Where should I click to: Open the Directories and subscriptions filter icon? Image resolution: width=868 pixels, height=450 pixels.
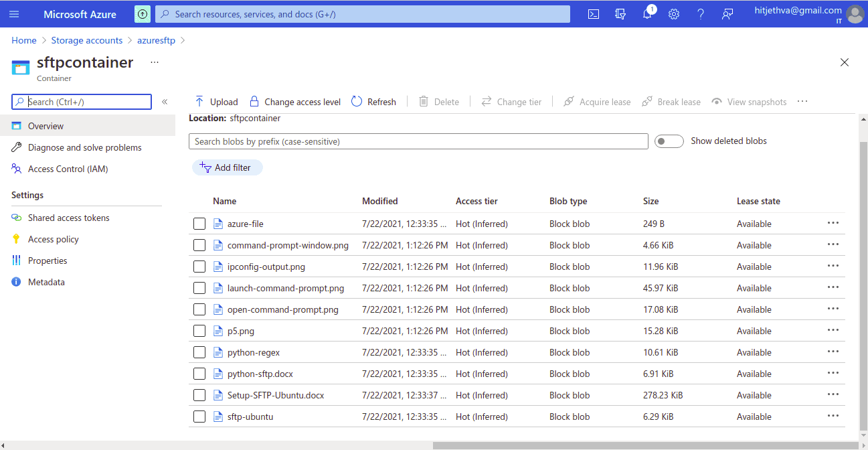click(x=620, y=14)
